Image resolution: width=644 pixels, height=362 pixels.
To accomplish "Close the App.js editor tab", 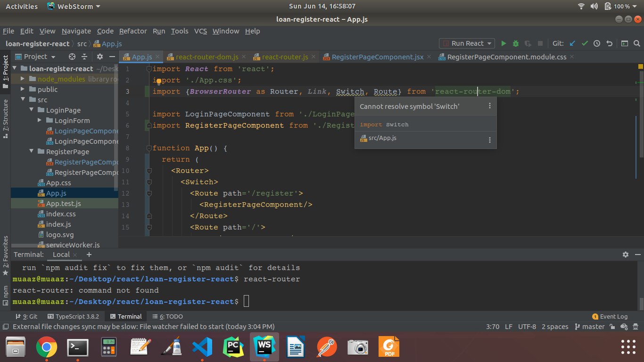I will [157, 57].
